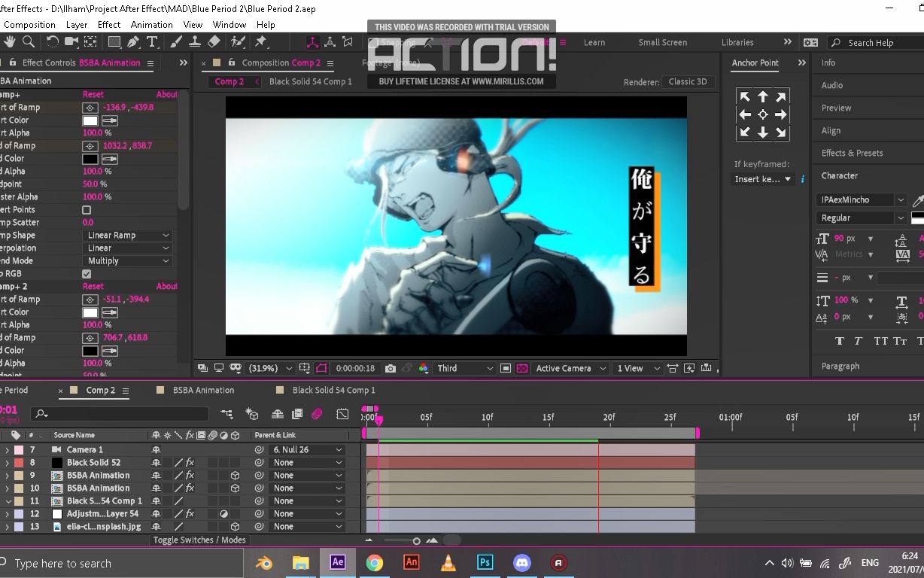Image resolution: width=924 pixels, height=578 pixels.
Task: Select the Horizontal Type tool
Action: [152, 42]
